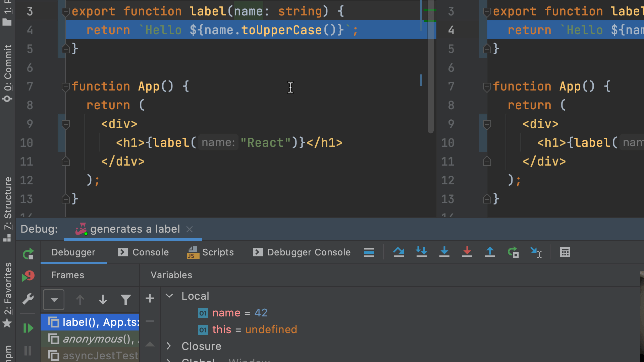This screenshot has width=644, height=362.
Task: Switch to the Console tab
Action: pos(150,252)
